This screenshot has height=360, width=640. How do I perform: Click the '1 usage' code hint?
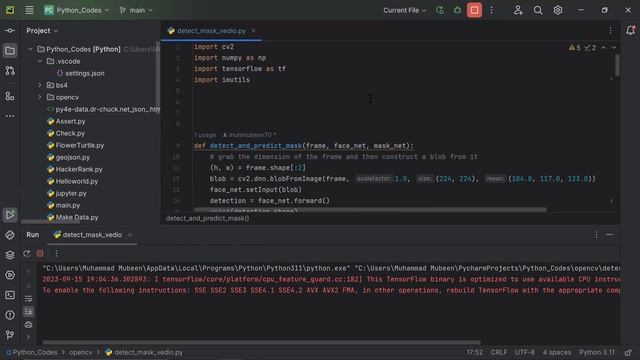(205, 135)
